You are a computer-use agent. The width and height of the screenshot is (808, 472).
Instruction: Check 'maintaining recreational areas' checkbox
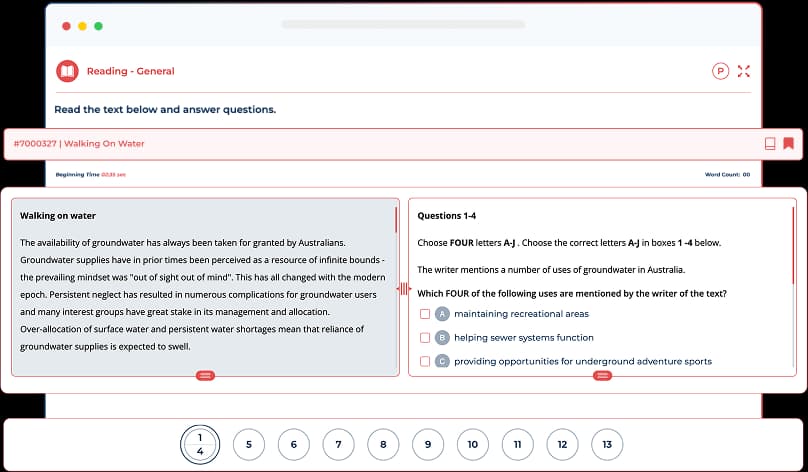coord(425,314)
